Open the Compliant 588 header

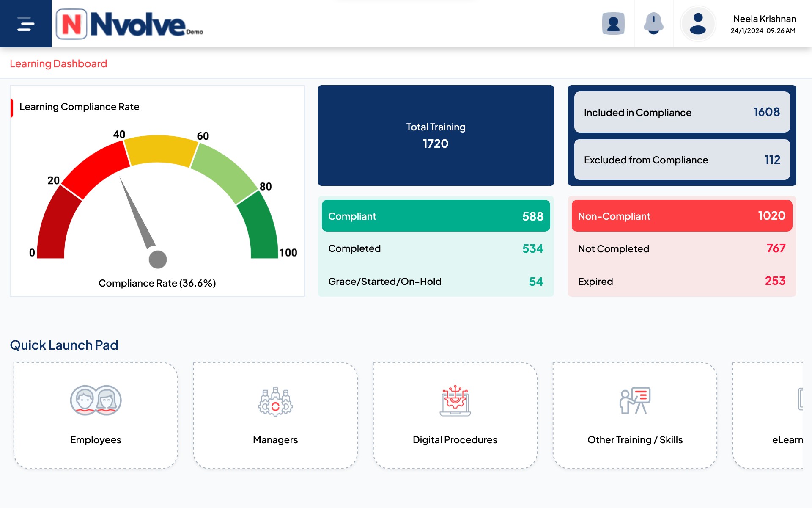436,216
